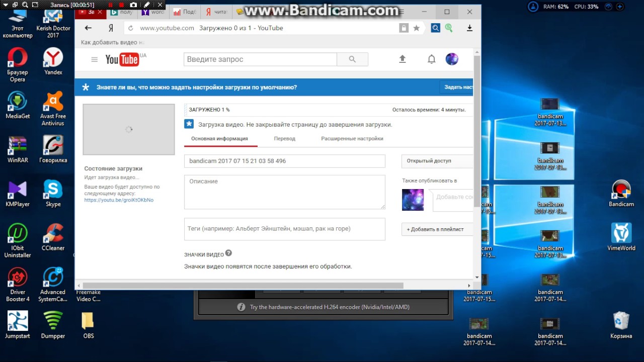Switch to the Перевод tab
The width and height of the screenshot is (644, 362).
tap(285, 139)
